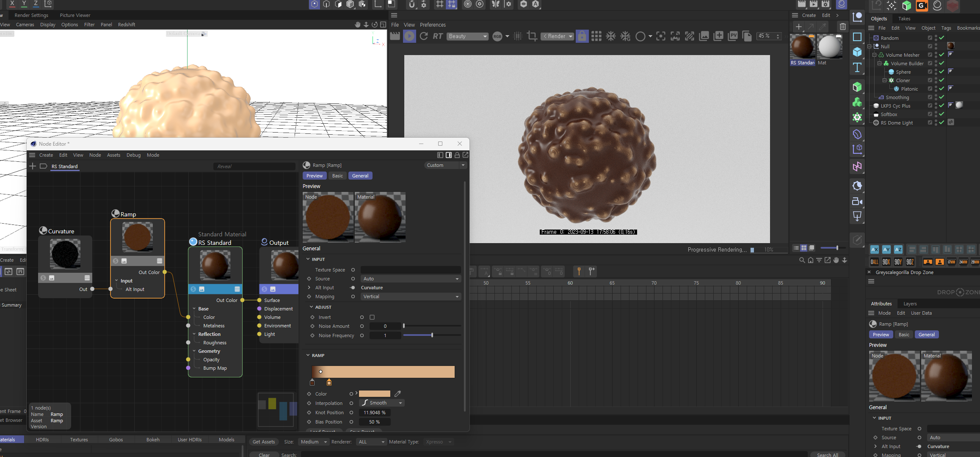The width and height of the screenshot is (980, 457).
Task: Switch to the Takes tab
Action: 904,19
